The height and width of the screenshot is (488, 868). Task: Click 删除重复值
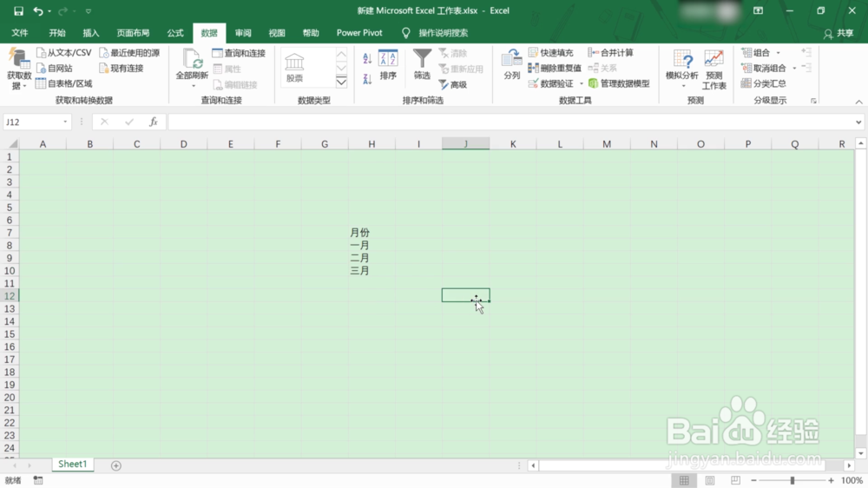pos(555,68)
